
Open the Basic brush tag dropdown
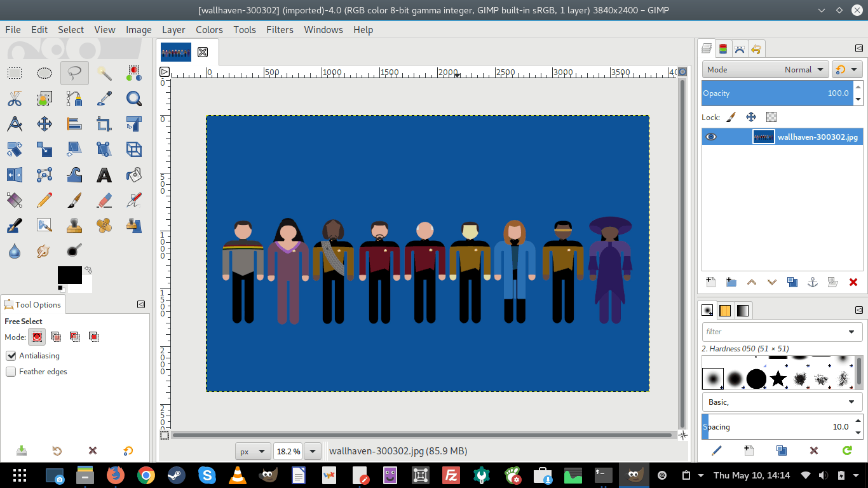click(x=782, y=402)
